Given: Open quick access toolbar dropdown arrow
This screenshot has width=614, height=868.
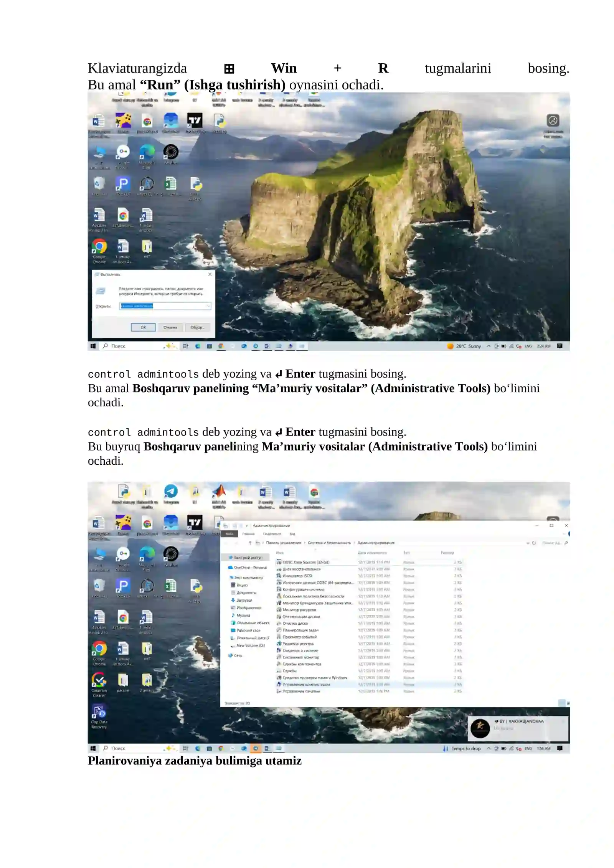Looking at the screenshot, I should [246, 526].
